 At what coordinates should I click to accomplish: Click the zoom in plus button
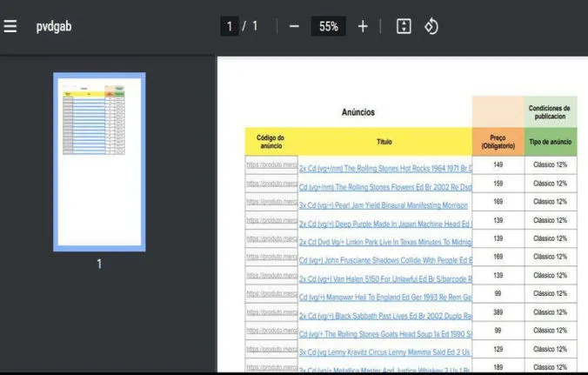pos(363,26)
